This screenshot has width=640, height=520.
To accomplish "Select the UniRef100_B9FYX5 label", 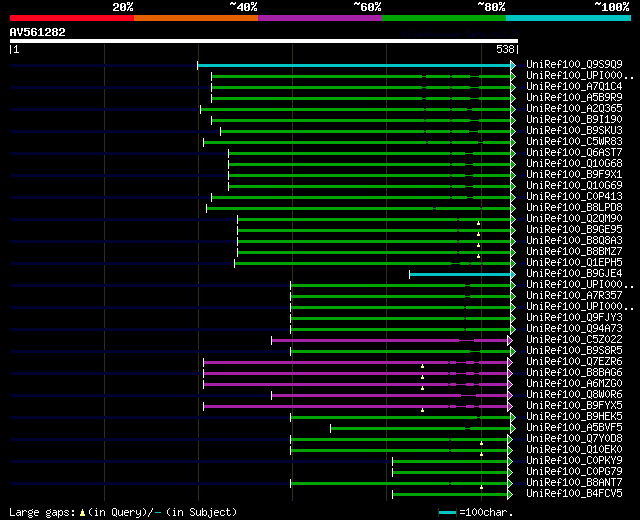I will [574, 406].
